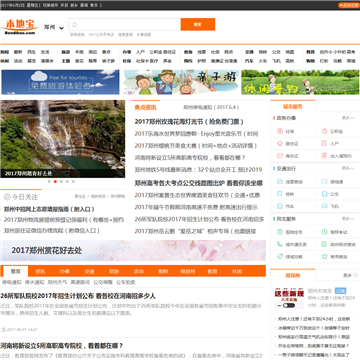Switch to the 城市服务 tab

293,107
